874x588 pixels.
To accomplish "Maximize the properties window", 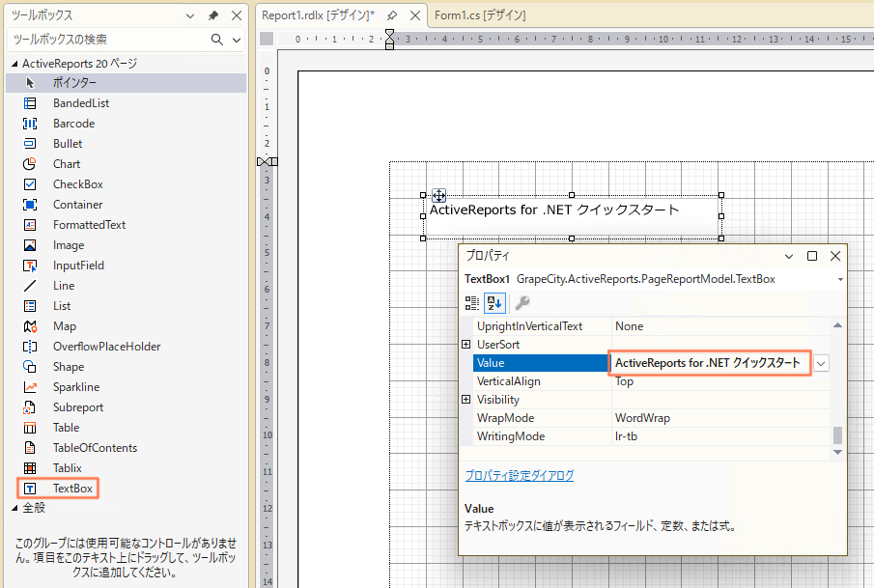I will [812, 257].
